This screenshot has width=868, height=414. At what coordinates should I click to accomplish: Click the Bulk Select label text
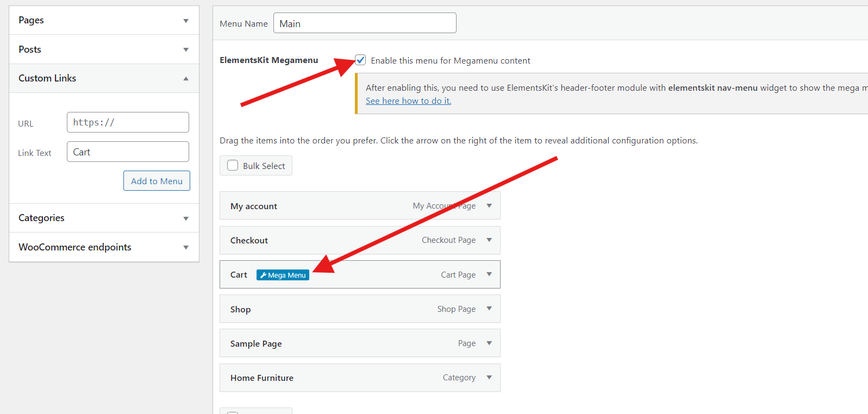pos(264,166)
